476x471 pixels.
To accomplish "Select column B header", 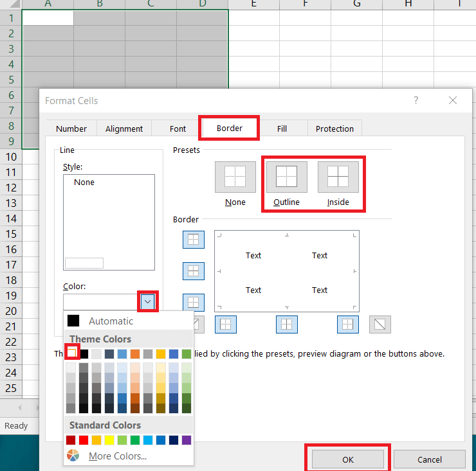I will 100,4.
